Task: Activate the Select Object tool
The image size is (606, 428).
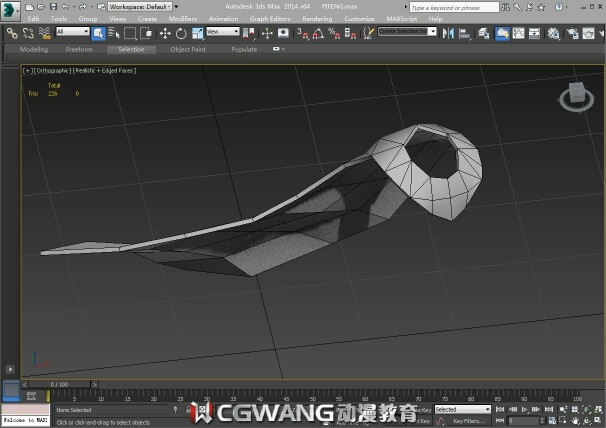Action: (x=98, y=34)
